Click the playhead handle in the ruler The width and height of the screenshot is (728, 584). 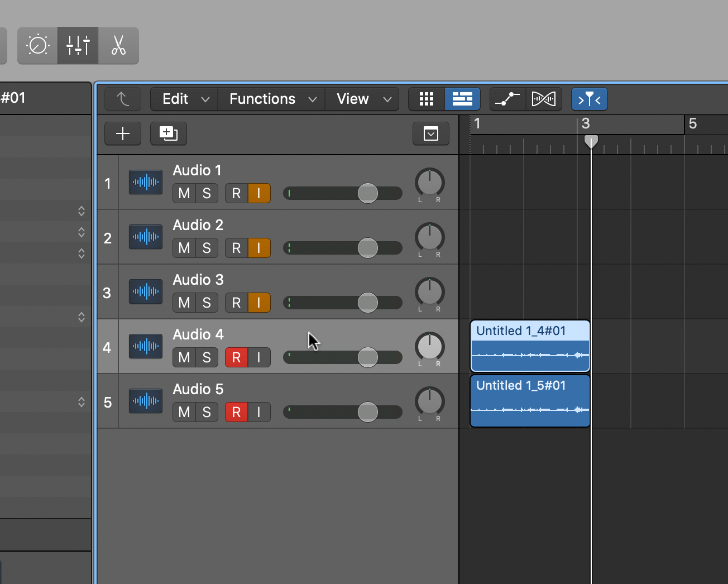pos(591,141)
